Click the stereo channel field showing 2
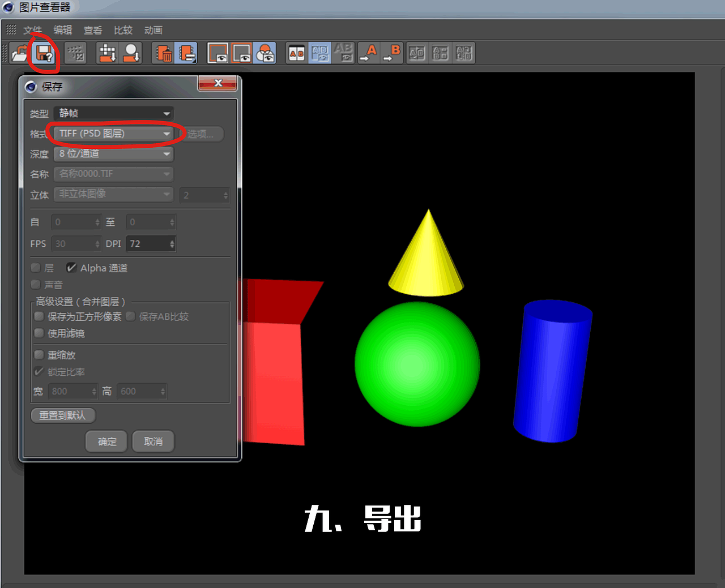The height and width of the screenshot is (588, 725). coord(204,195)
